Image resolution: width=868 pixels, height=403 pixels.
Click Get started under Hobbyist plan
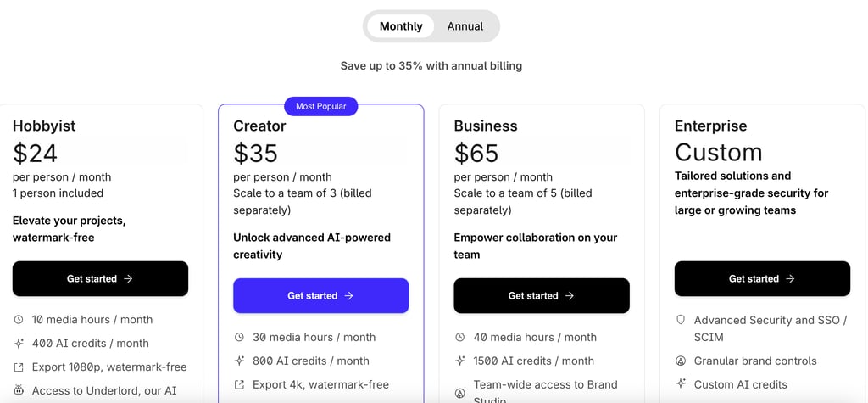click(100, 278)
